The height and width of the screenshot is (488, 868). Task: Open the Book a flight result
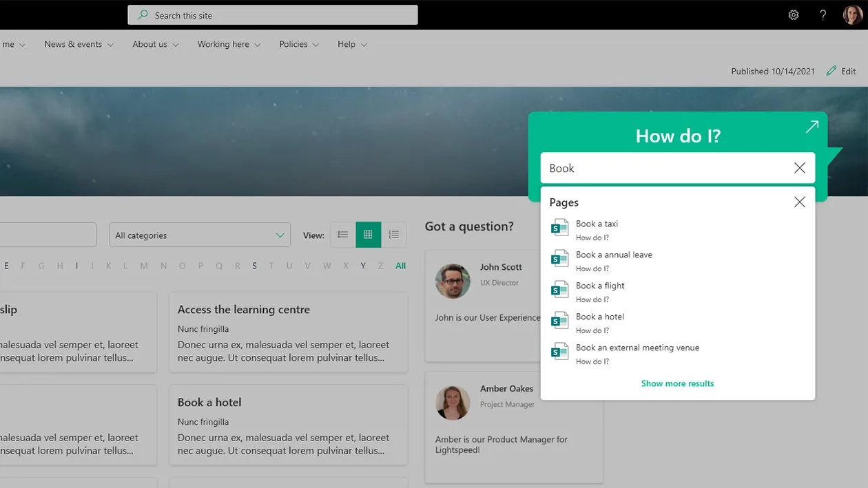coord(600,285)
